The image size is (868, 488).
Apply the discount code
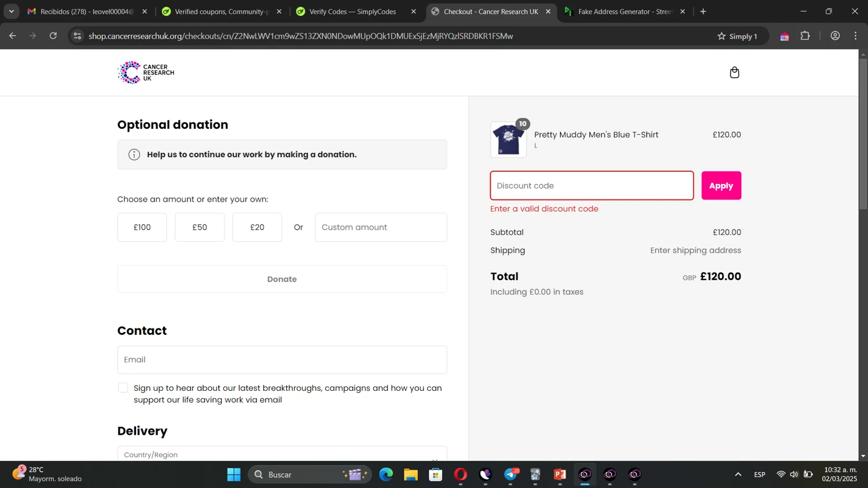pyautogui.click(x=721, y=186)
